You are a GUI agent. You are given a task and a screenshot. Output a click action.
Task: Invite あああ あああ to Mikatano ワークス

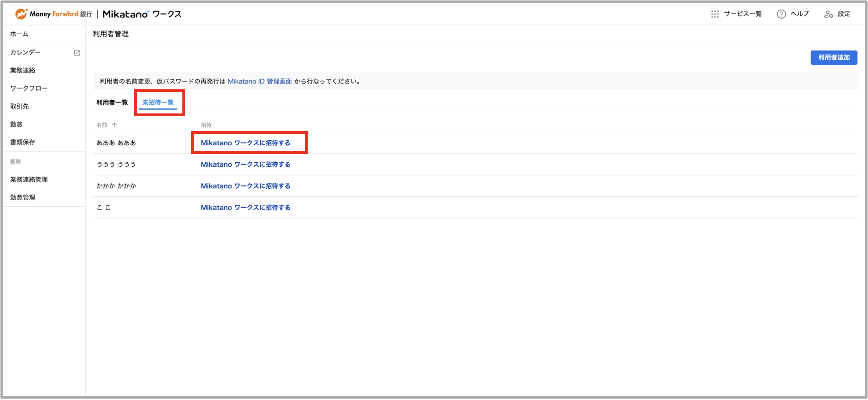click(245, 143)
